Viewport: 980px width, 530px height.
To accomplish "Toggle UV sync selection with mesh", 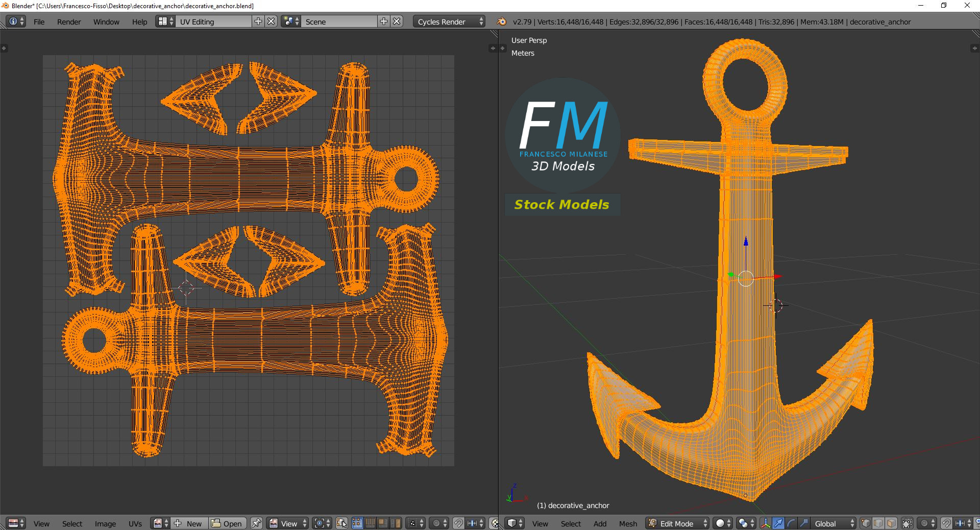I will click(342, 523).
